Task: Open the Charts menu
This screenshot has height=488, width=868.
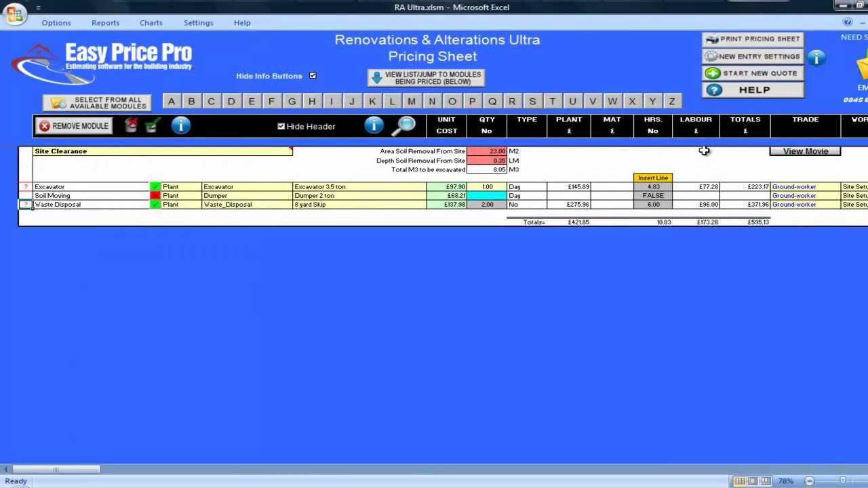Action: 151,22
